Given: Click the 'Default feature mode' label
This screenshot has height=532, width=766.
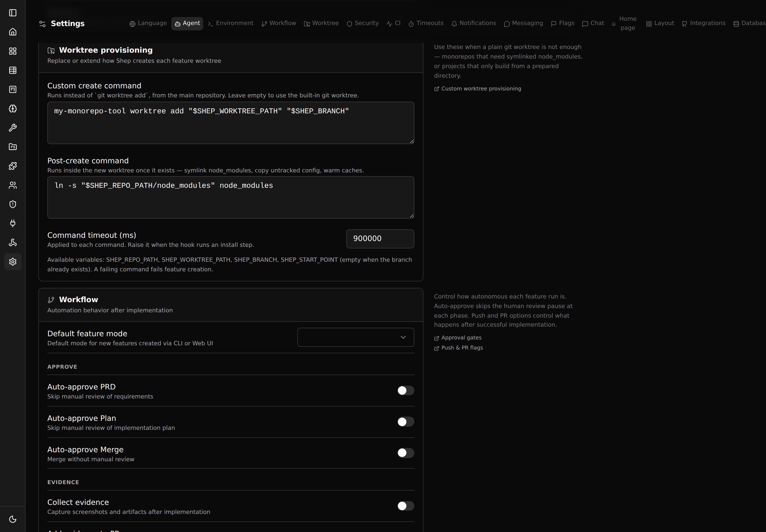Looking at the screenshot, I should point(87,334).
